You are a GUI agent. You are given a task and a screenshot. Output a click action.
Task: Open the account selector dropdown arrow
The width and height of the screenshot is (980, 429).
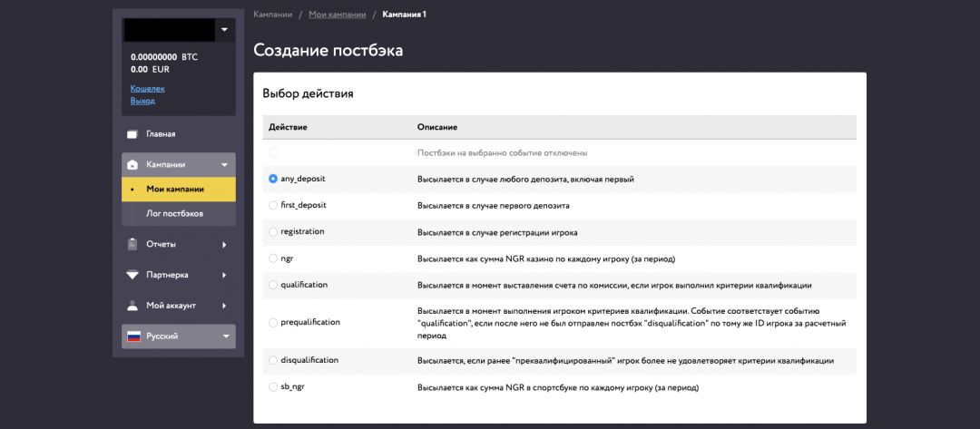tap(224, 29)
